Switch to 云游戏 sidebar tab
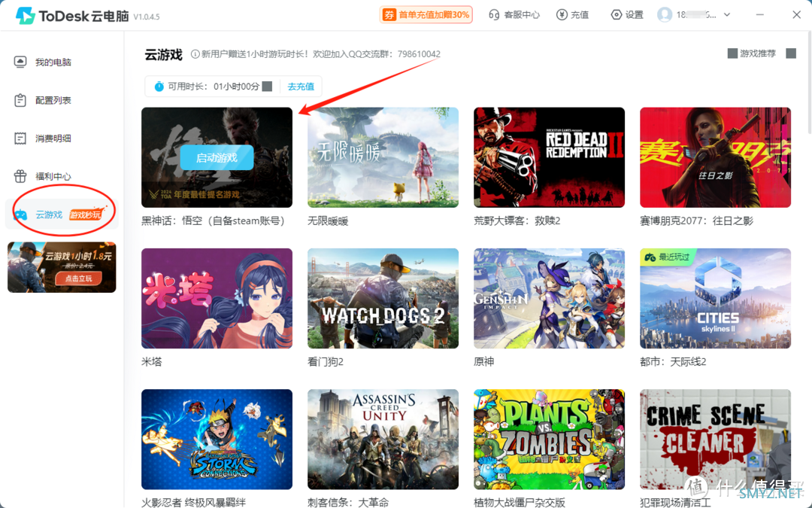The image size is (812, 508). (x=62, y=214)
